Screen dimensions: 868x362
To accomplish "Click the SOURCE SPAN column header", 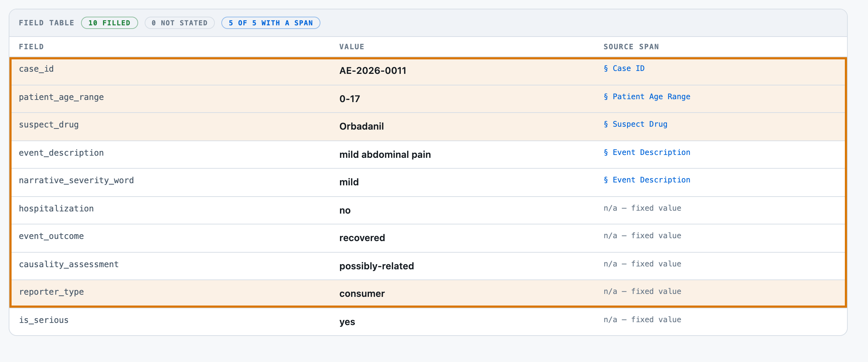I will (x=631, y=47).
